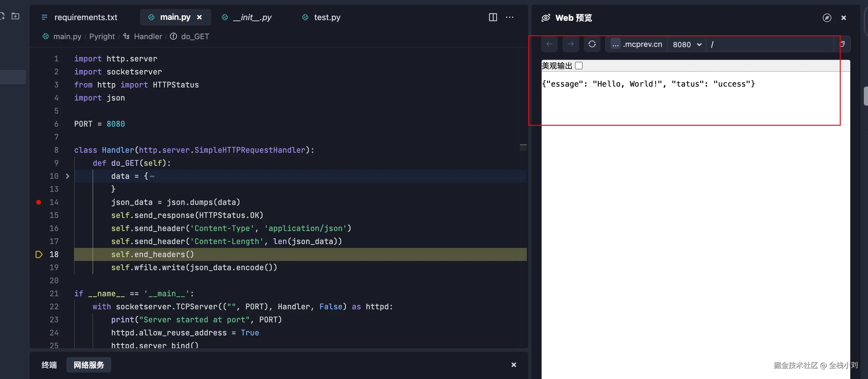Screen dimensions: 868x379
Task: Click the split editor icon
Action: click(x=493, y=17)
